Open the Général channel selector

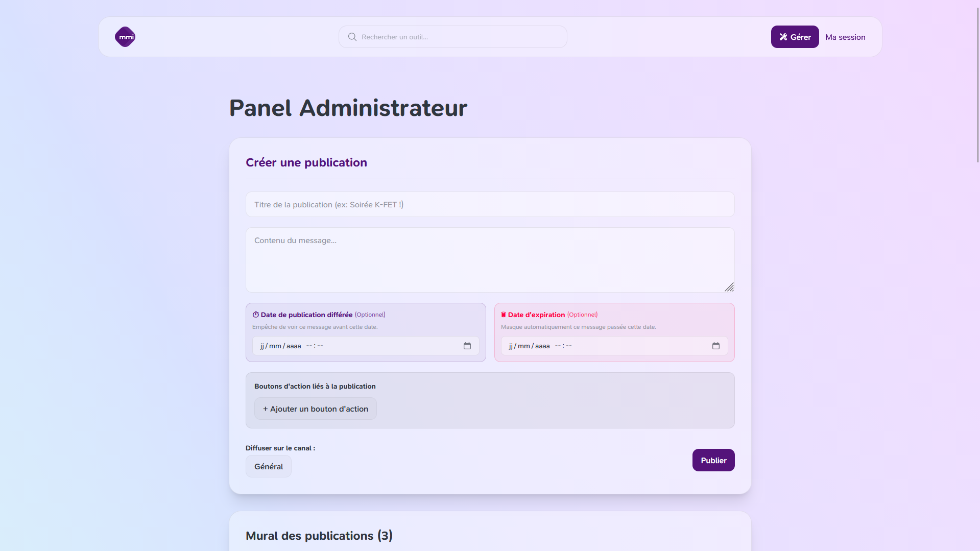tap(269, 466)
